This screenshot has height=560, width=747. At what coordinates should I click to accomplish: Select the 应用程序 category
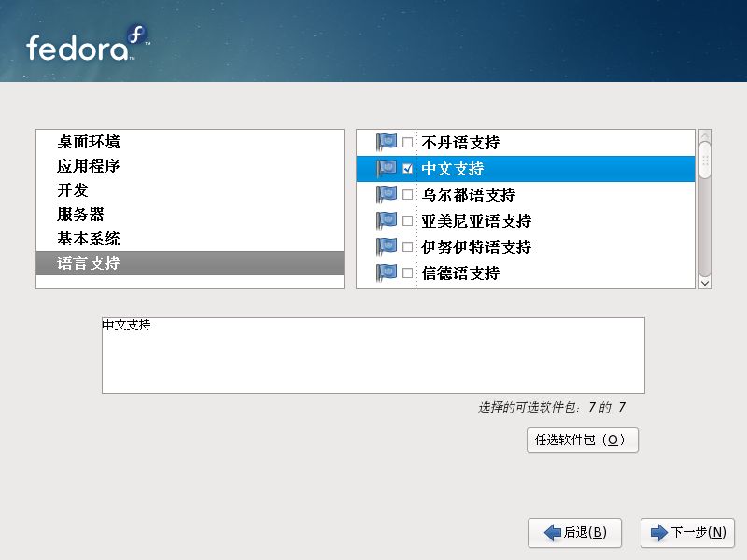(x=190, y=166)
